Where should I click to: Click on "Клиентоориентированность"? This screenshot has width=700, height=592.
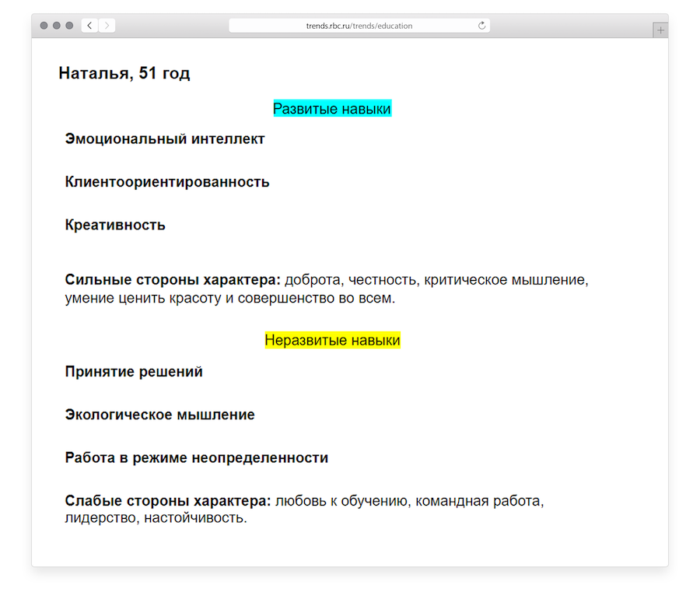[167, 182]
